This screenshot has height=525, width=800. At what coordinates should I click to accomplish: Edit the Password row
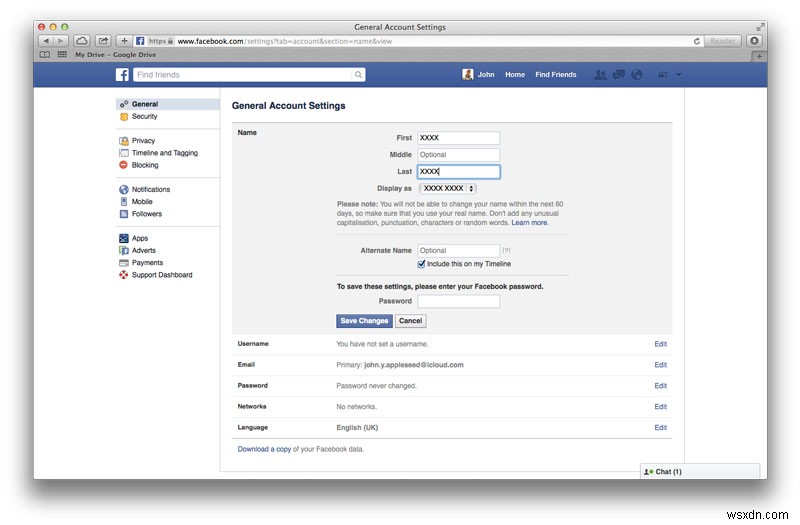pos(660,386)
